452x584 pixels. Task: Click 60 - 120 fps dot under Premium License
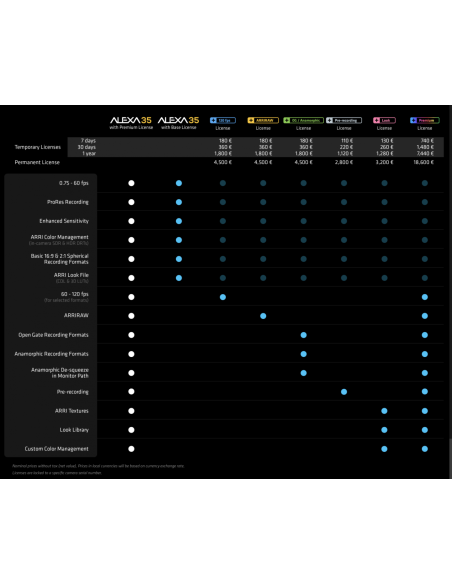coord(425,297)
